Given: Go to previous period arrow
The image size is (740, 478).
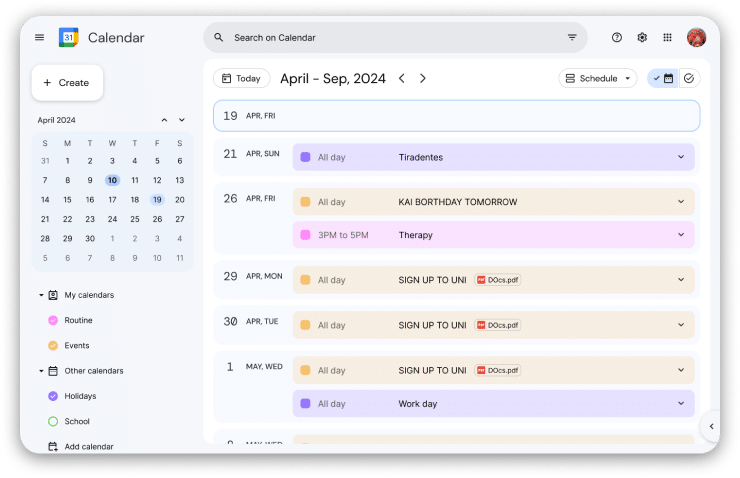Looking at the screenshot, I should point(402,78).
